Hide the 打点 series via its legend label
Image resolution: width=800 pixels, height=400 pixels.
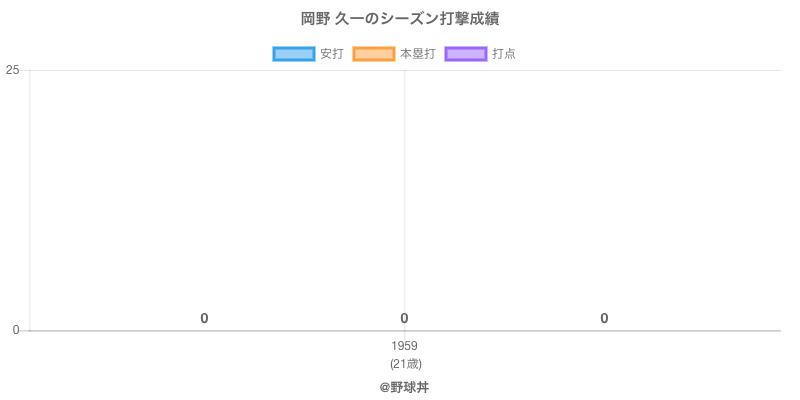[504, 54]
